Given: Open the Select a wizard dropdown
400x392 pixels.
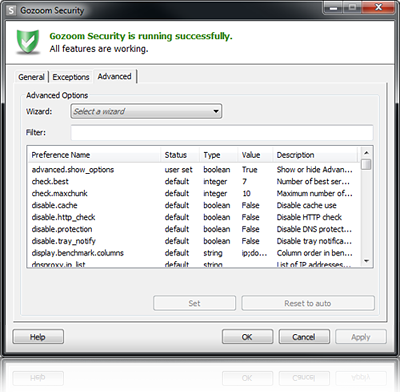Looking at the screenshot, I should [146, 111].
